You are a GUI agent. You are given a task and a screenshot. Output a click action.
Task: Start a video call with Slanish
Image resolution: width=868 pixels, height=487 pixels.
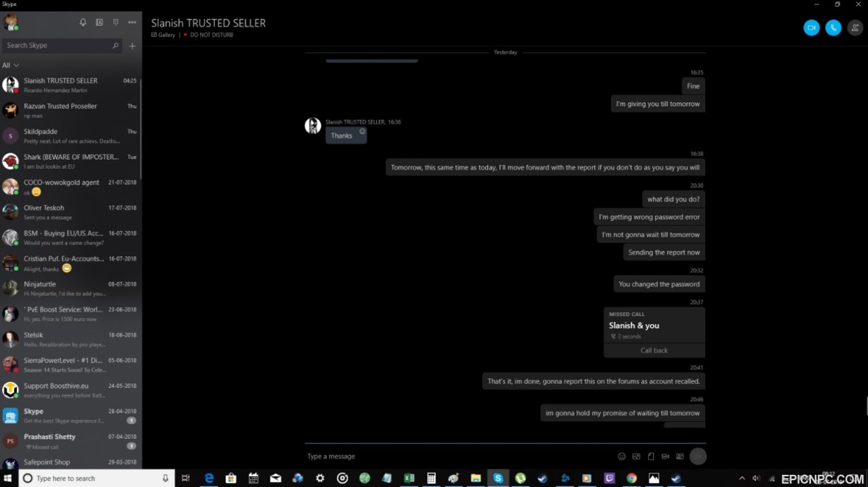point(811,28)
